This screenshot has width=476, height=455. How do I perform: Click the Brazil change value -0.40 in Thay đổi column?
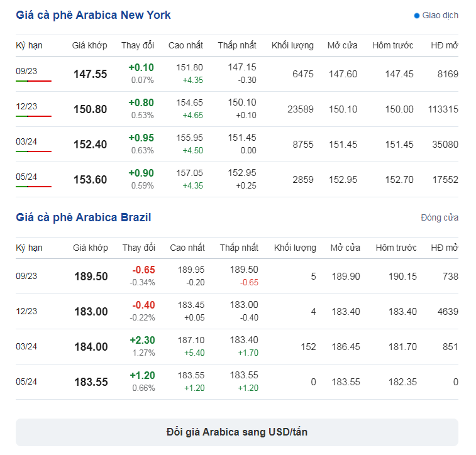[143, 305]
